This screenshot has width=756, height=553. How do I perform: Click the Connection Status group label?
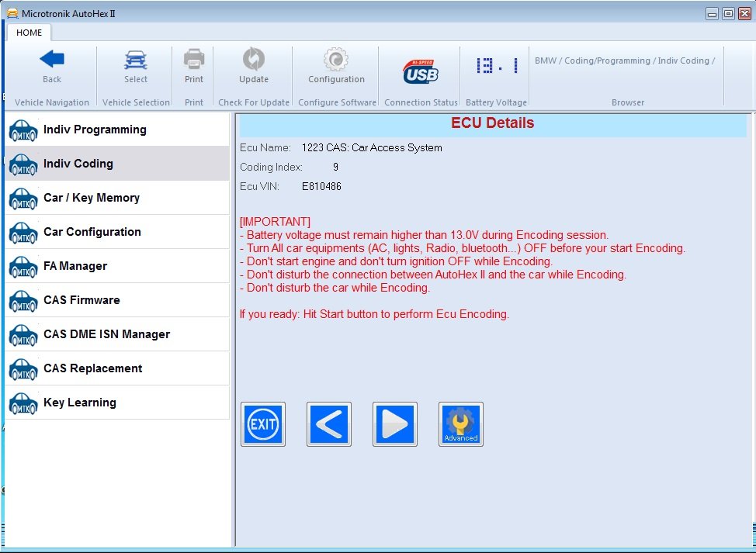pos(421,102)
